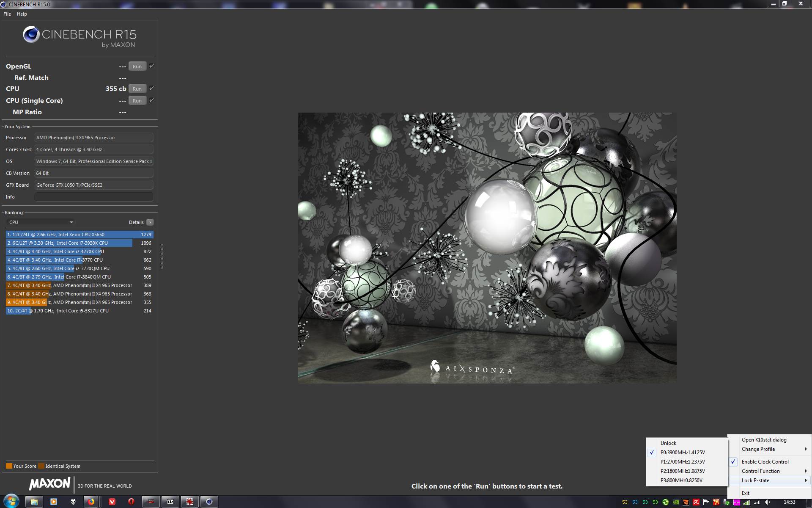Run the CPU Single Core test
Image resolution: width=812 pixels, height=508 pixels.
click(137, 101)
